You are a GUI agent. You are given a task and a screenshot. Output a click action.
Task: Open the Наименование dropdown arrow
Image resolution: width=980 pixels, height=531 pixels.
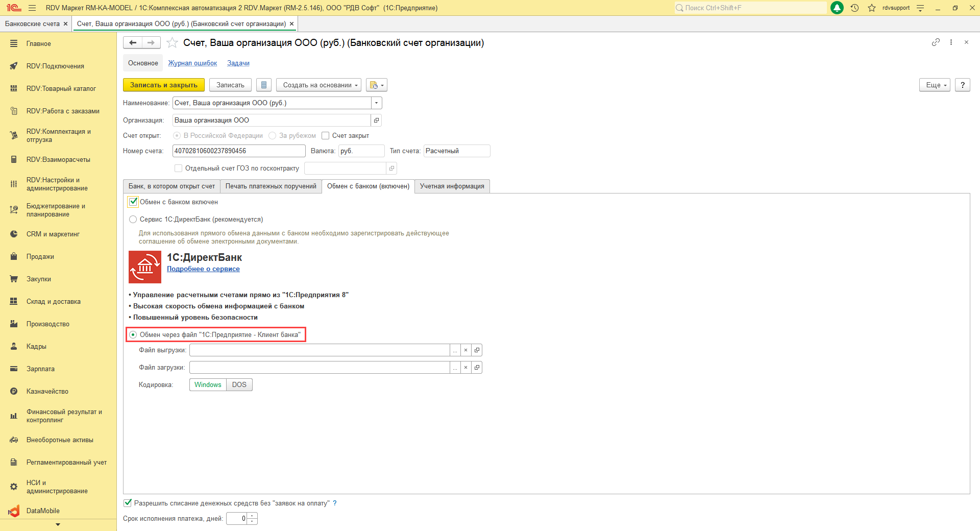(x=376, y=103)
